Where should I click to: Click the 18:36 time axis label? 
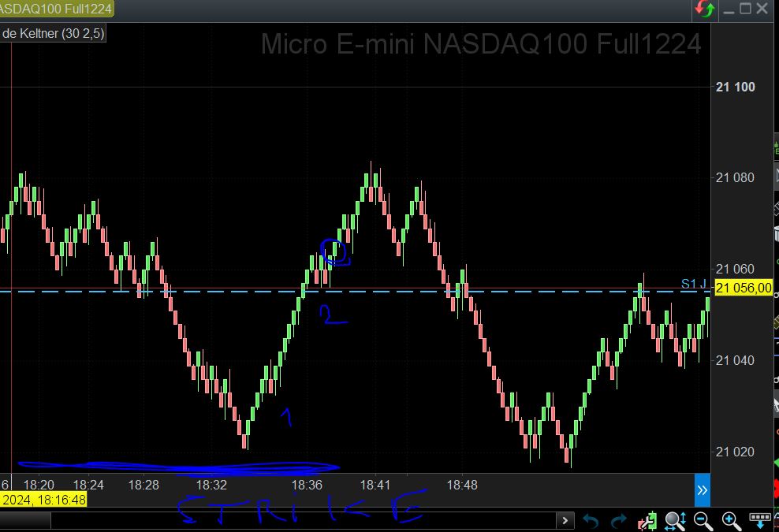tap(307, 485)
